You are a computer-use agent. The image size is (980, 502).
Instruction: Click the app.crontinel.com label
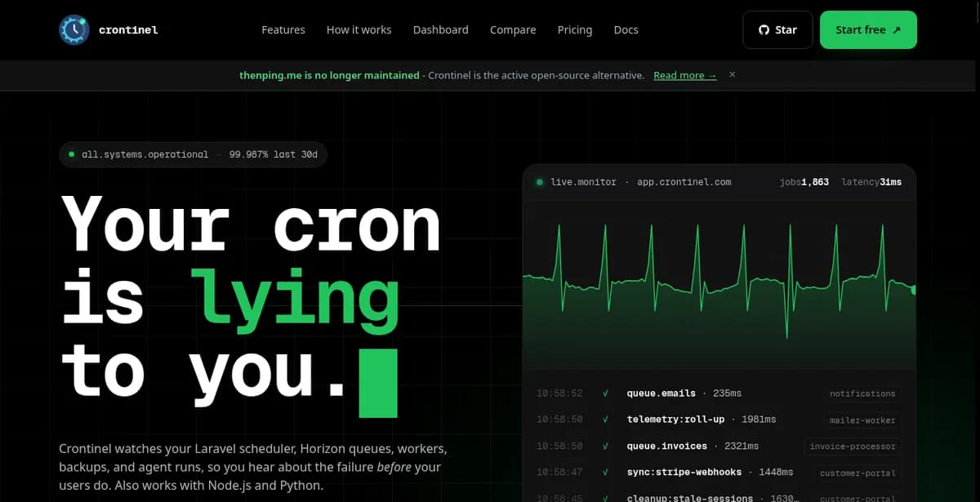click(x=684, y=182)
